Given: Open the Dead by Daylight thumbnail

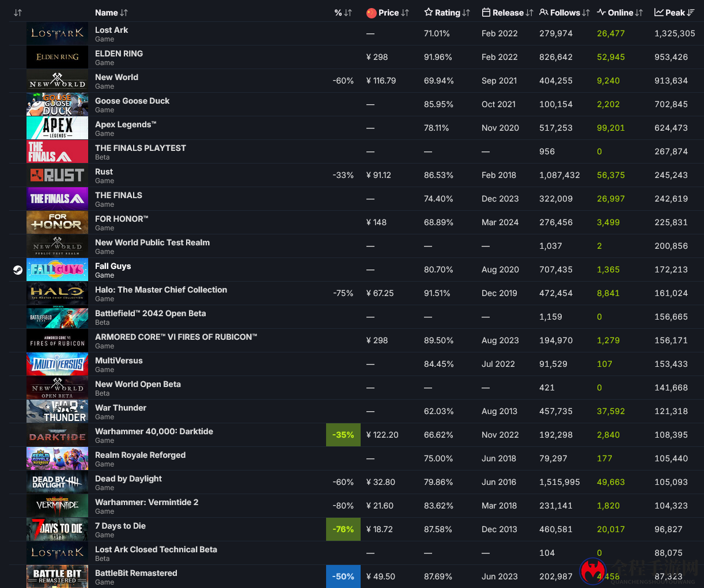Looking at the screenshot, I should click(x=57, y=482).
